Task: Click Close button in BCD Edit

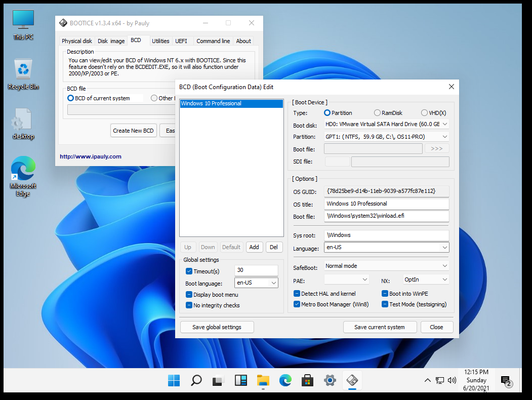Action: (436, 327)
